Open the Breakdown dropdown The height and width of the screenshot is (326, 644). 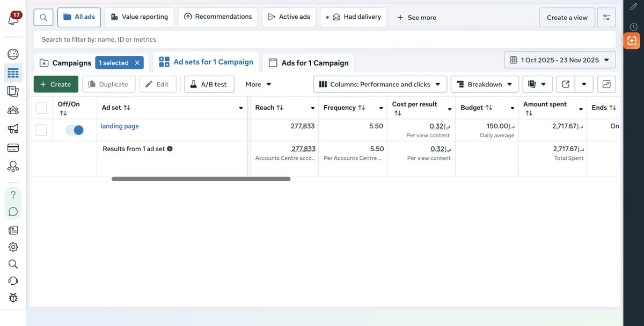tap(485, 84)
